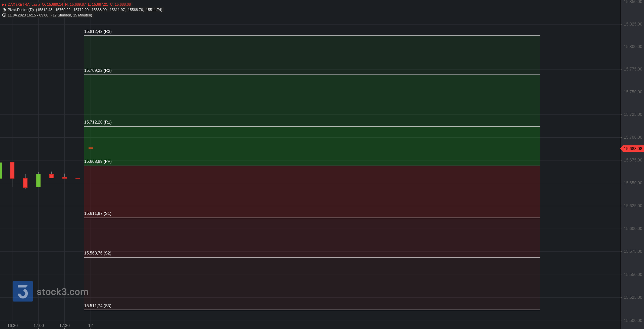Click the candlestick icon beside DAX title
This screenshot has width=644, height=329.
tap(4, 4)
